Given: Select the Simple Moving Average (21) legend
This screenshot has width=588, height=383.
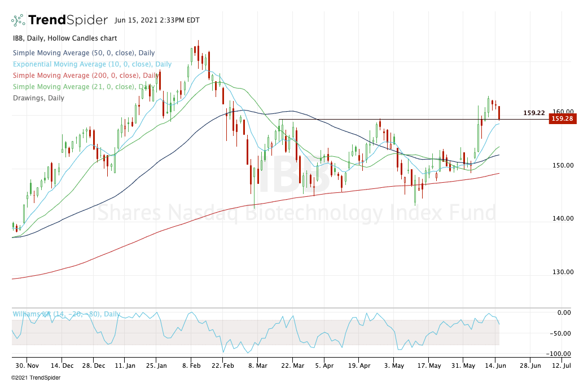Looking at the screenshot, I should [x=84, y=86].
